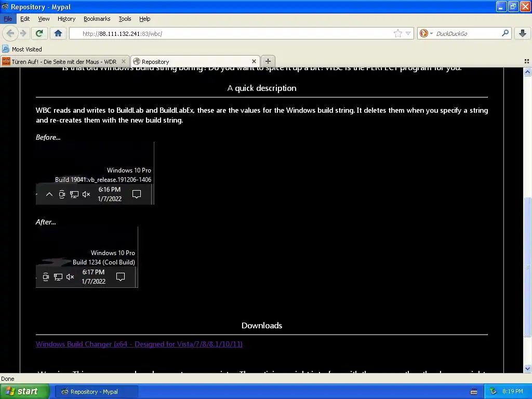Open the History menu
The image size is (532, 399).
[x=66, y=19]
